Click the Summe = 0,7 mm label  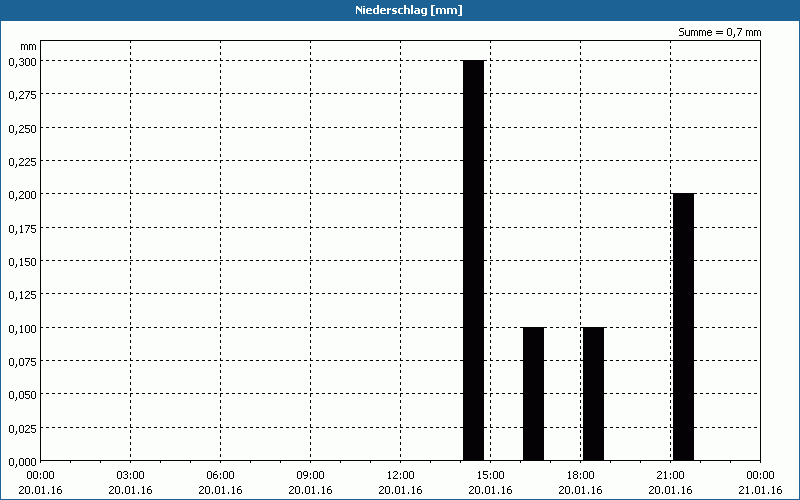pos(719,32)
